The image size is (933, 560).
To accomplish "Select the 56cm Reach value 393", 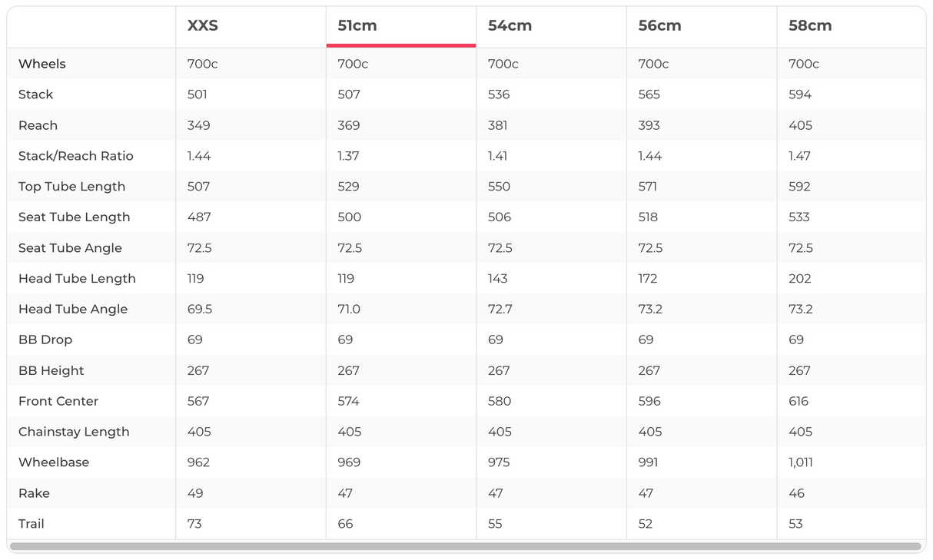I will [649, 125].
